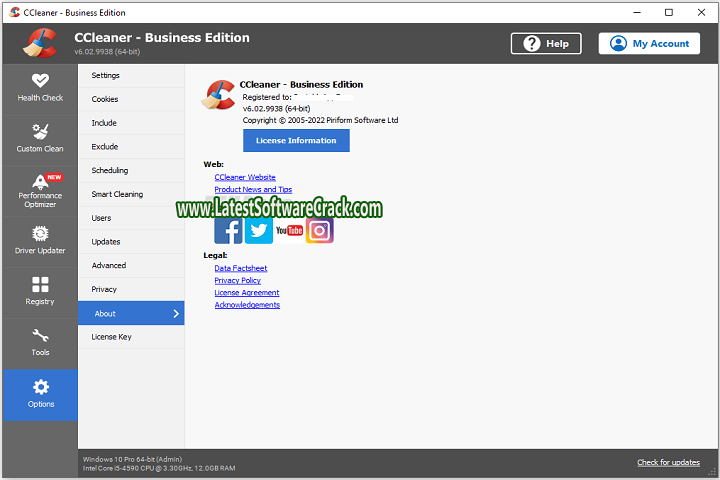Click the Copyright Piriform Software Ltd text

(x=321, y=120)
